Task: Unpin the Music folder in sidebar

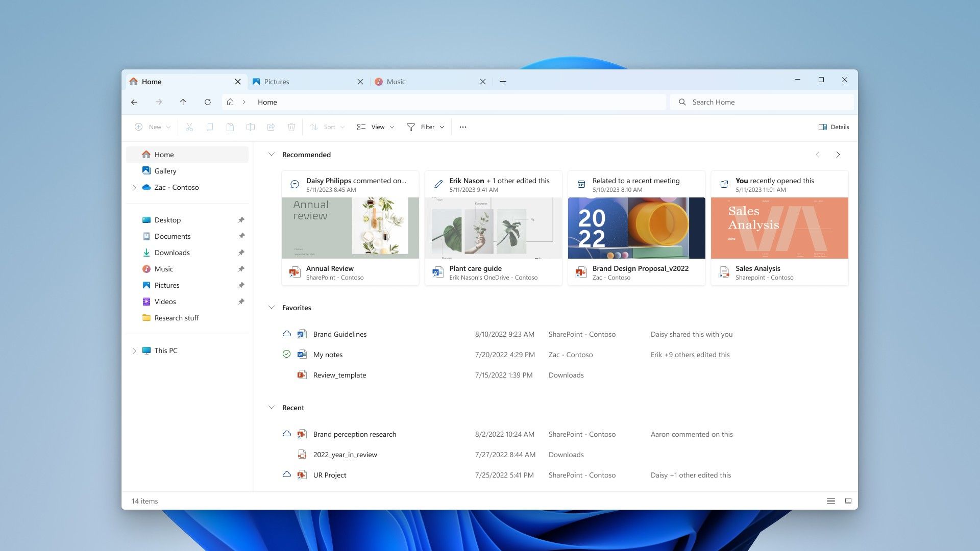Action: click(241, 269)
